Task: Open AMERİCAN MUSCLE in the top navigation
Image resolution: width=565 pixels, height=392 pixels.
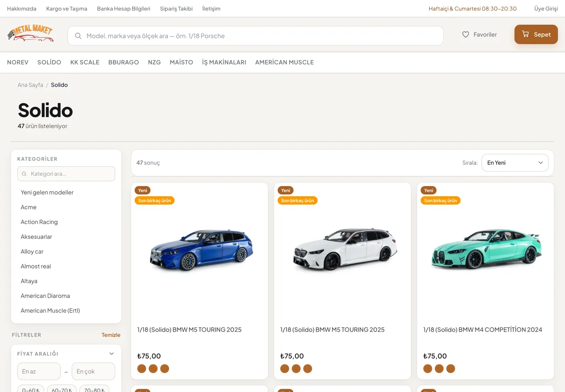Action: 284,62
